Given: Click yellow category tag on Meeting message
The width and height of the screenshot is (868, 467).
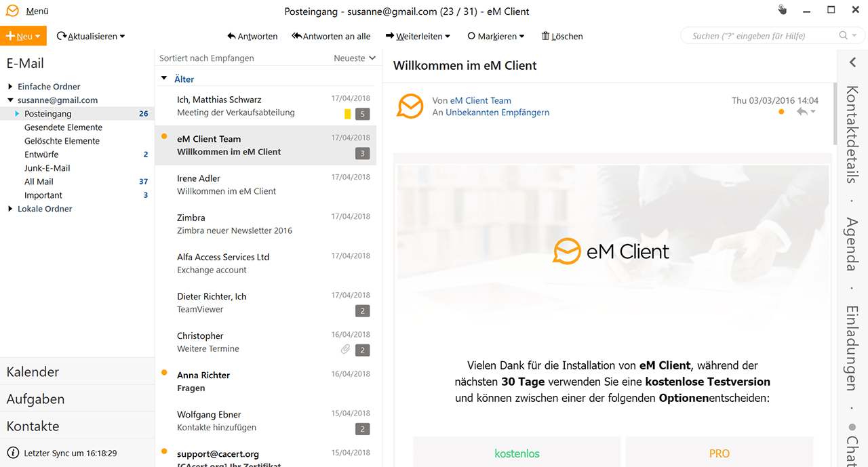Looking at the screenshot, I should point(348,114).
